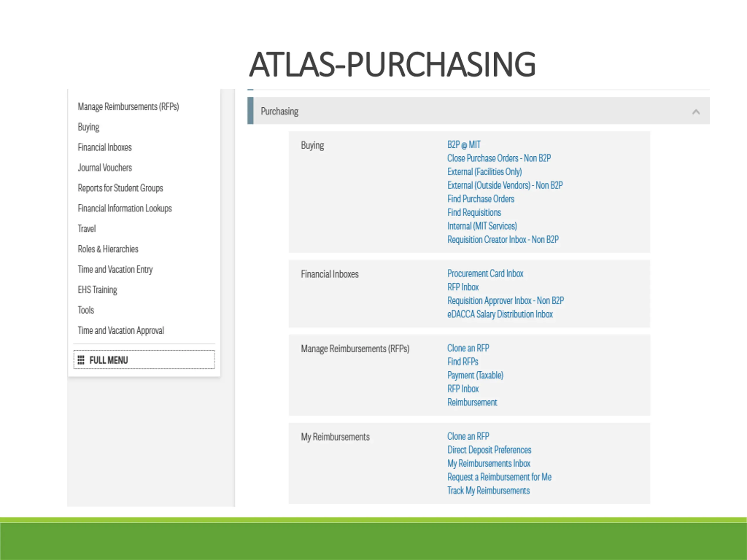Open Internal (MIT Services) link

click(x=482, y=226)
